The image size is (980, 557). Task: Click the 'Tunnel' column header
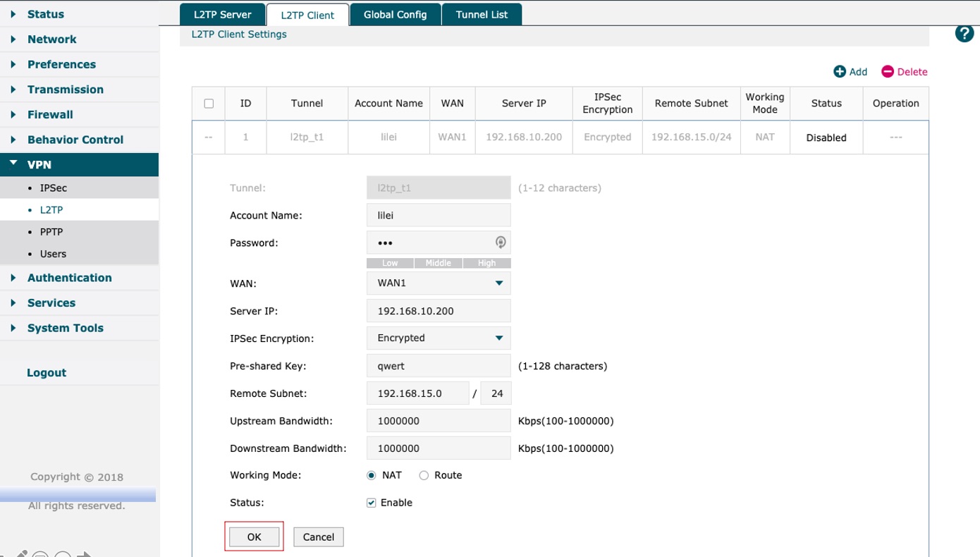[307, 104]
